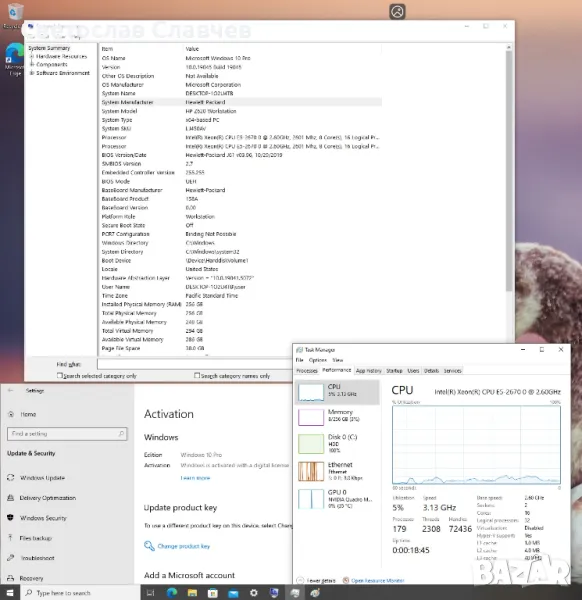This screenshot has height=600, width=582.
Task: Click Learn more link under Activation
Action: point(195,478)
